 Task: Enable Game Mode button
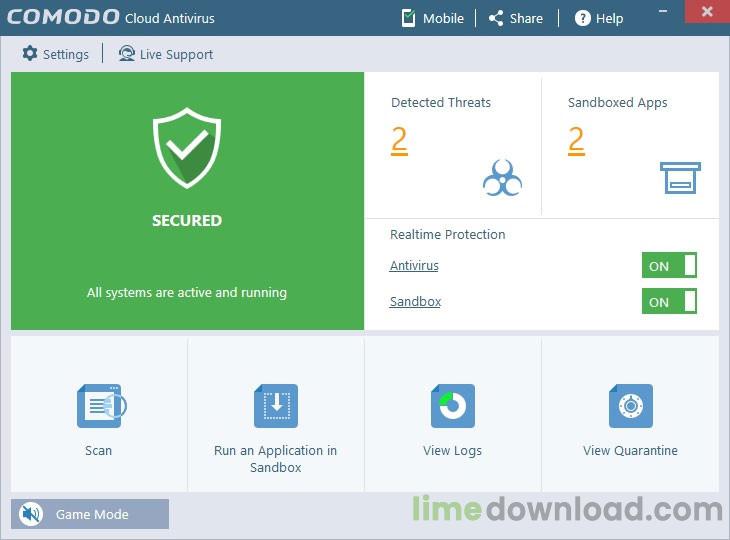pos(90,514)
